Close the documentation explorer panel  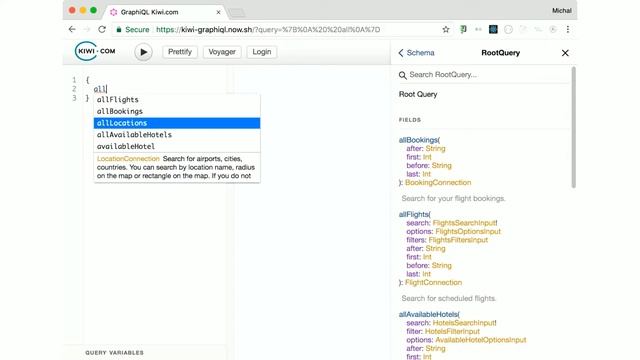[x=565, y=53]
